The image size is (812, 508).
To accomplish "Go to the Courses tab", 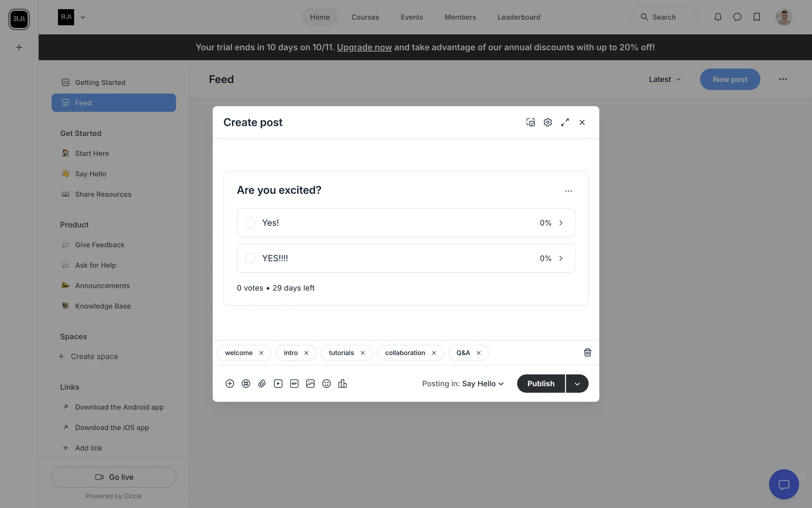I will 365,17.
